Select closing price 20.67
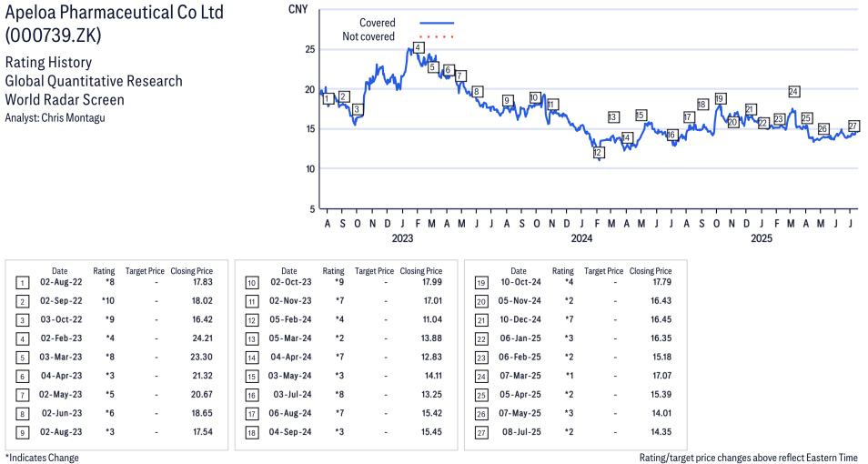868x464 pixels. [201, 395]
